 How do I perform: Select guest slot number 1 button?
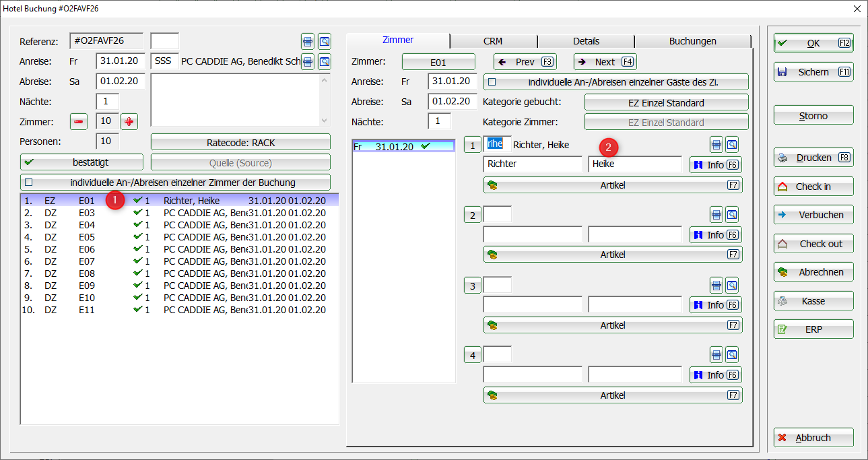tap(473, 145)
